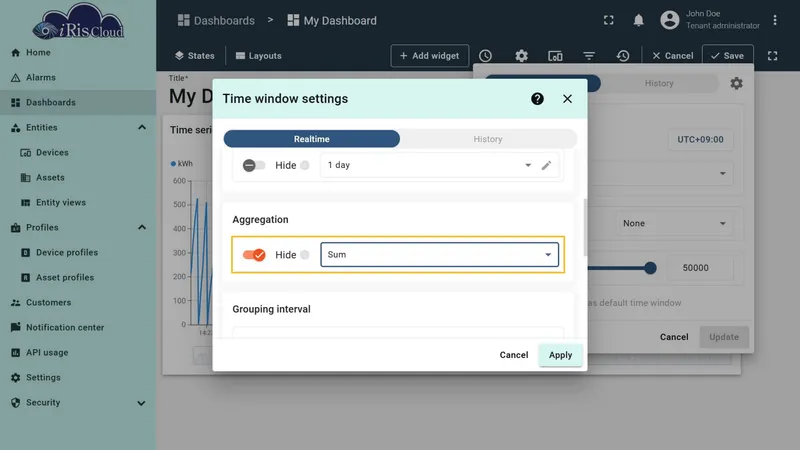Click the info dot beside 1 day Hide
Viewport: 800px width, 450px height.
(305, 165)
